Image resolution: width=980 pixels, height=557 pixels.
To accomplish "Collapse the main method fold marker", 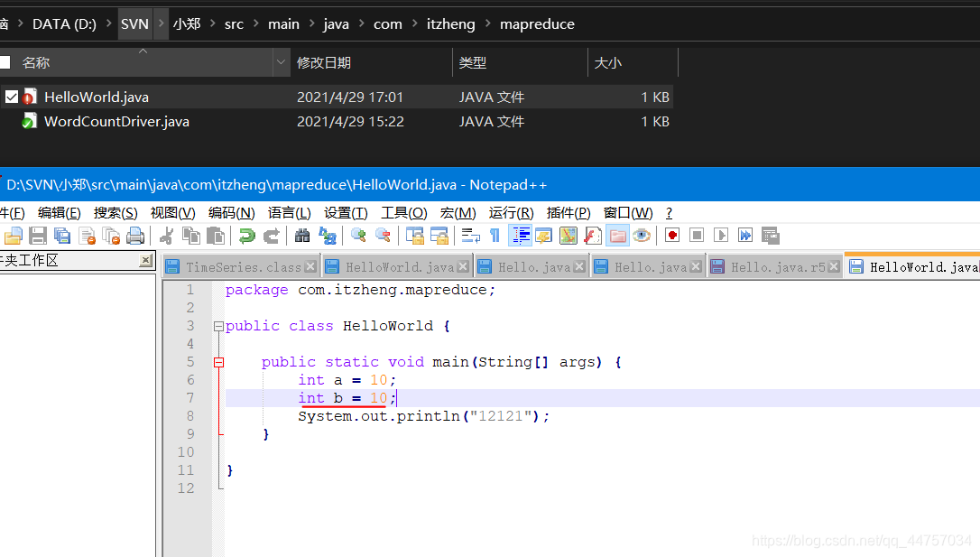I will [x=217, y=362].
